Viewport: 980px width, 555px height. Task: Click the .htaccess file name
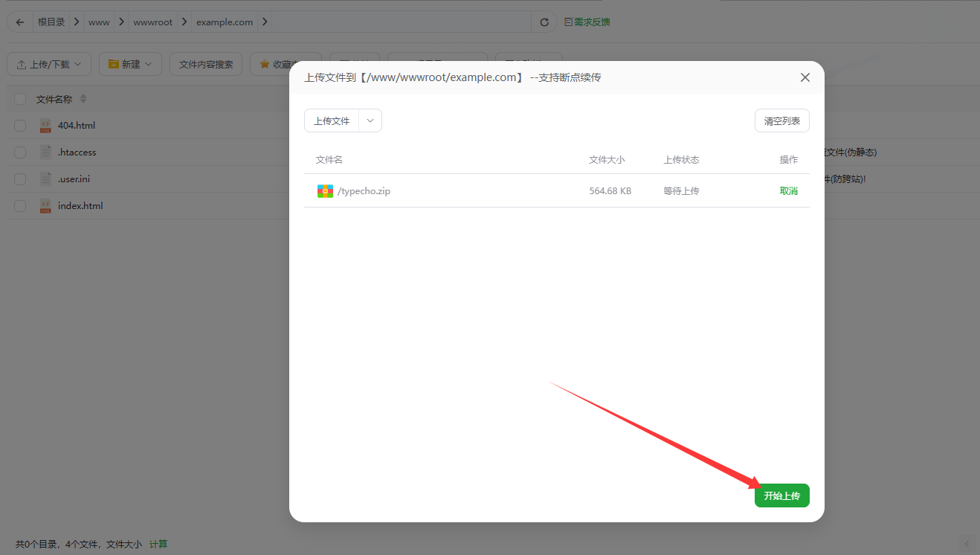[77, 153]
